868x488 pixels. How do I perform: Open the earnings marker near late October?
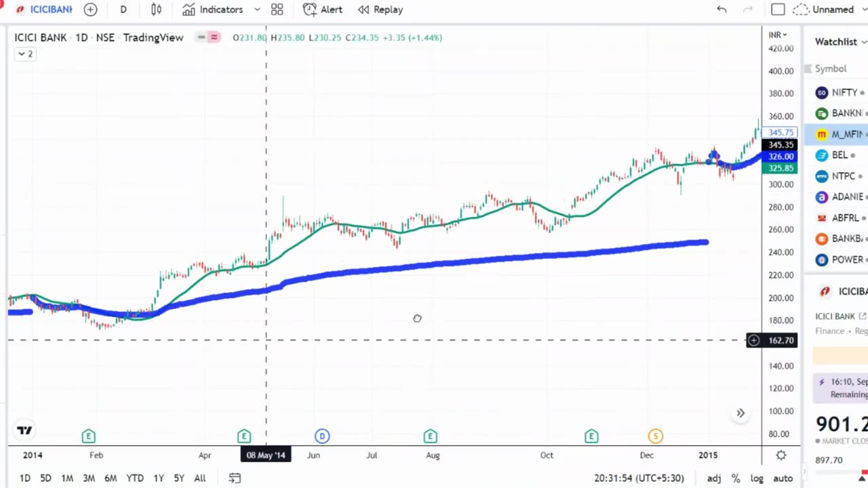pos(591,436)
